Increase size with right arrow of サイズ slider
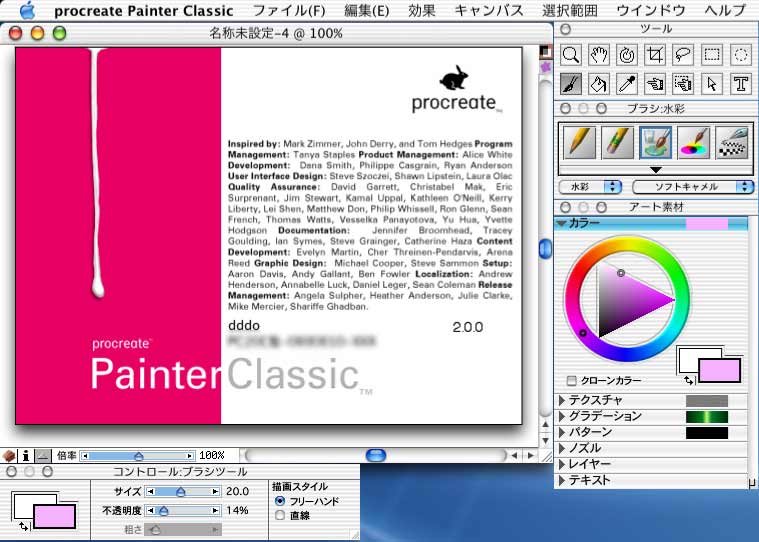The width and height of the screenshot is (759, 542). point(215,492)
